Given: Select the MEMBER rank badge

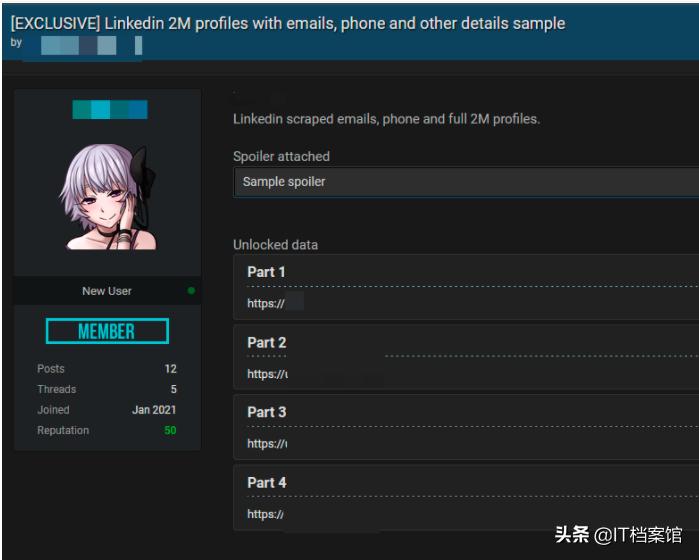Looking at the screenshot, I should click(x=107, y=331).
